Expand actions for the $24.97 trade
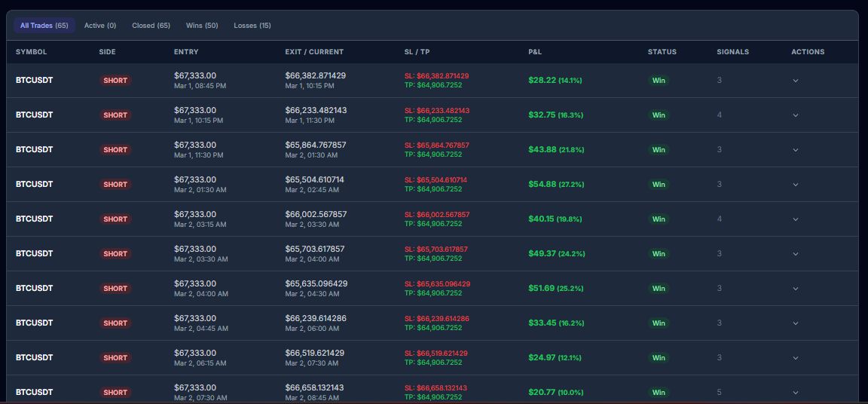 coord(796,358)
